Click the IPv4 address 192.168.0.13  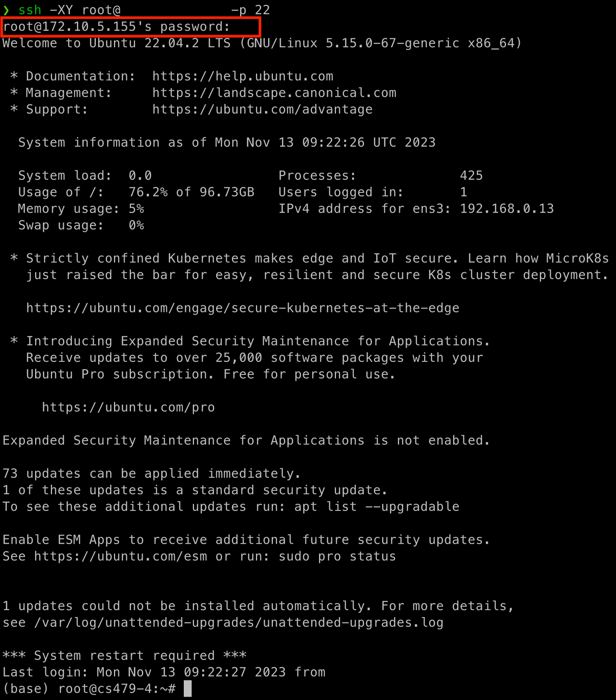point(507,209)
